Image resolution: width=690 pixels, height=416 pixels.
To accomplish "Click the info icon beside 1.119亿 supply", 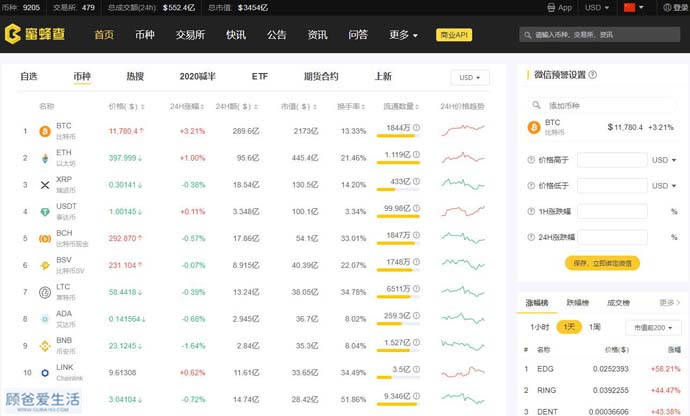I will [416, 155].
